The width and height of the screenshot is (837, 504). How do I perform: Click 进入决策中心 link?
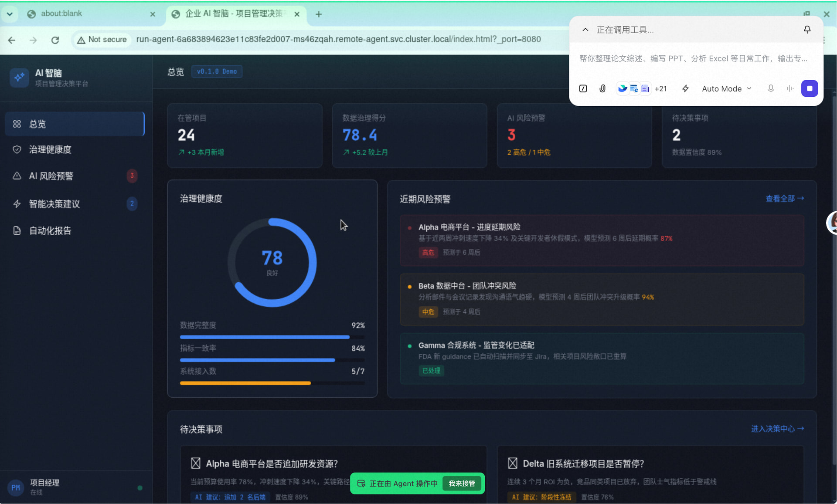tap(777, 429)
